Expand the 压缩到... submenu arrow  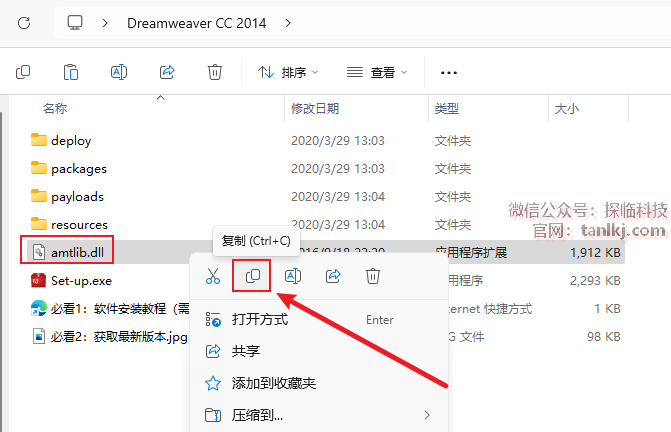427,415
